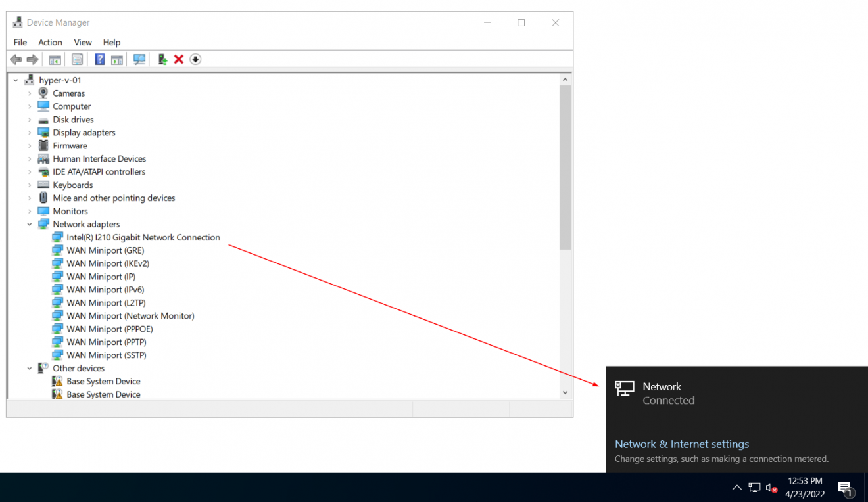Select the Update driver toolbar icon
This screenshot has height=502, width=868.
coord(162,59)
